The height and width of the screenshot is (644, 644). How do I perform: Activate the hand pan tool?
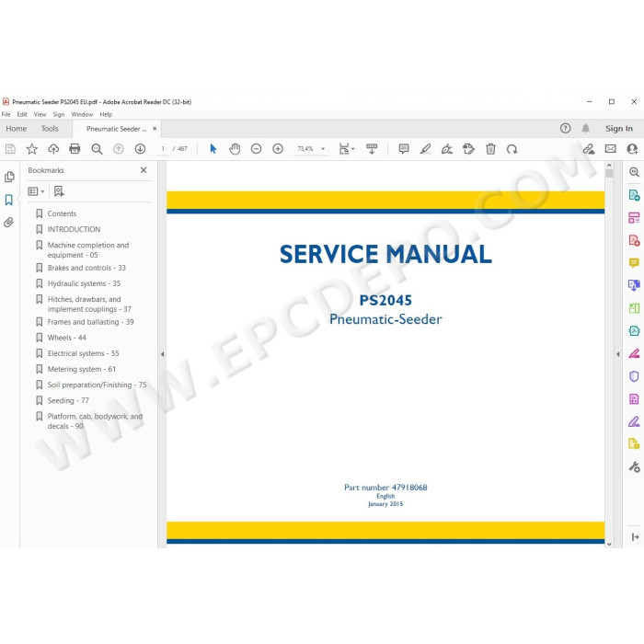tap(235, 149)
